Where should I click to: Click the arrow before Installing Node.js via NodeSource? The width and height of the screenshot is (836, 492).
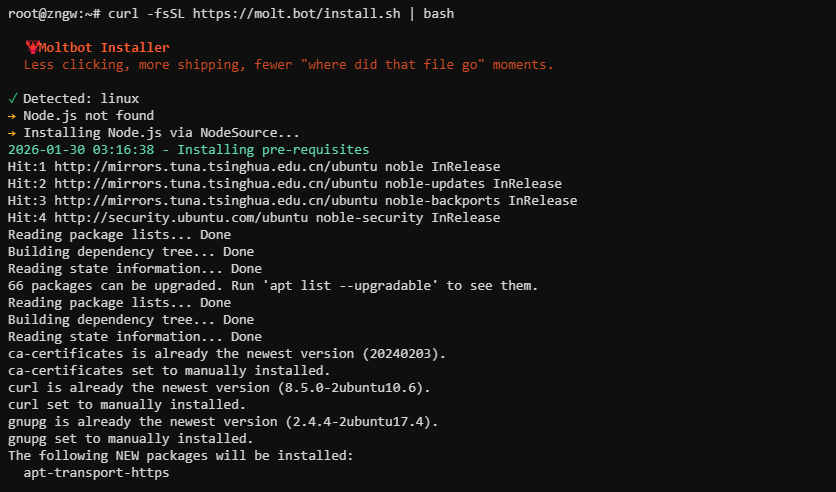click(x=12, y=133)
